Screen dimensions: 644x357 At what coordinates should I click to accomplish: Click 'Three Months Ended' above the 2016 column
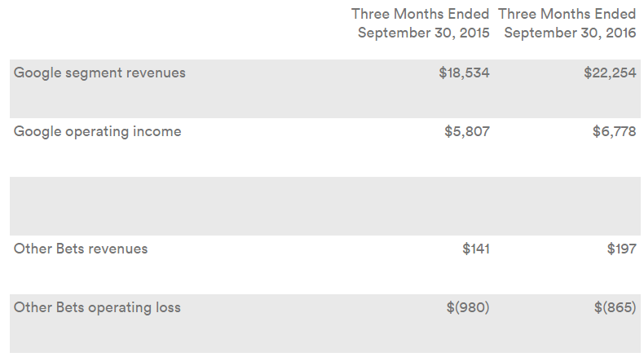pos(567,14)
